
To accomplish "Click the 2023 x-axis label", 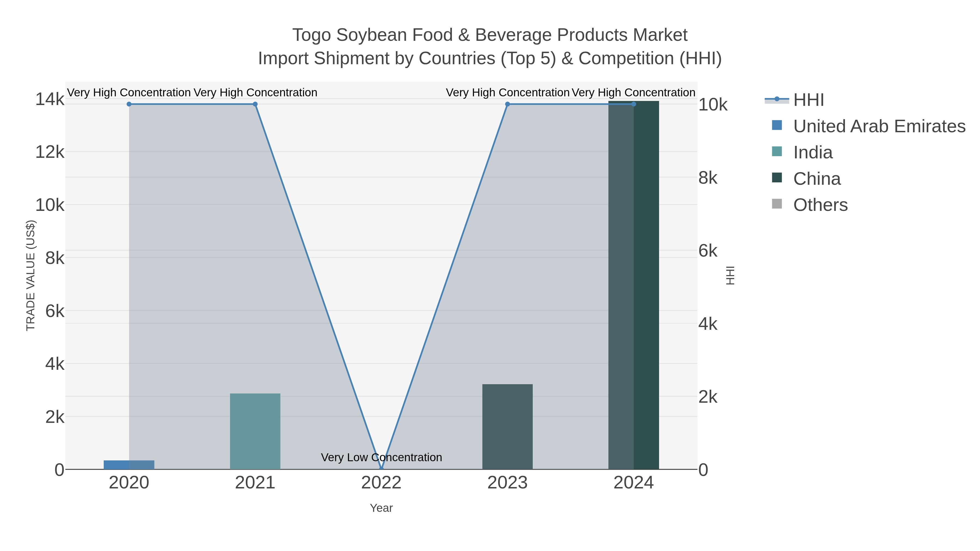I will [x=507, y=483].
